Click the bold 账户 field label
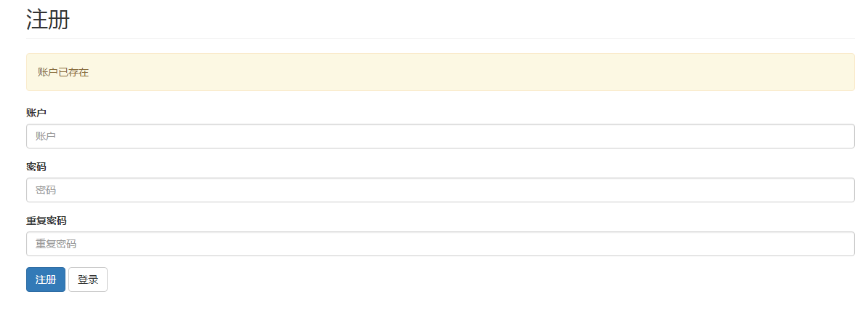The width and height of the screenshot is (868, 313). click(x=36, y=112)
